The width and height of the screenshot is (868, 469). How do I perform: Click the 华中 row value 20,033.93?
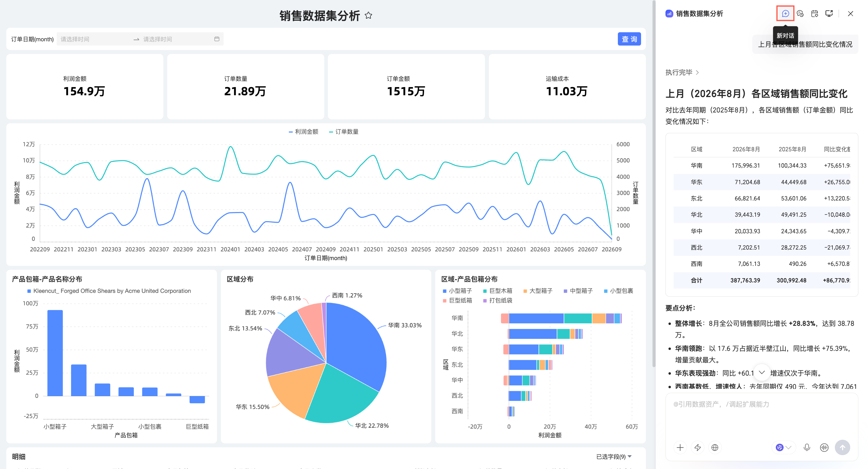(x=747, y=231)
